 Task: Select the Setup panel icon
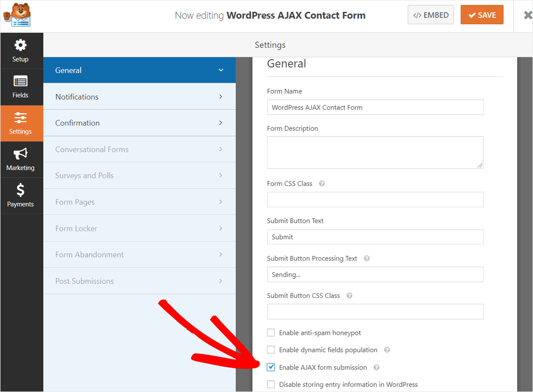point(20,50)
